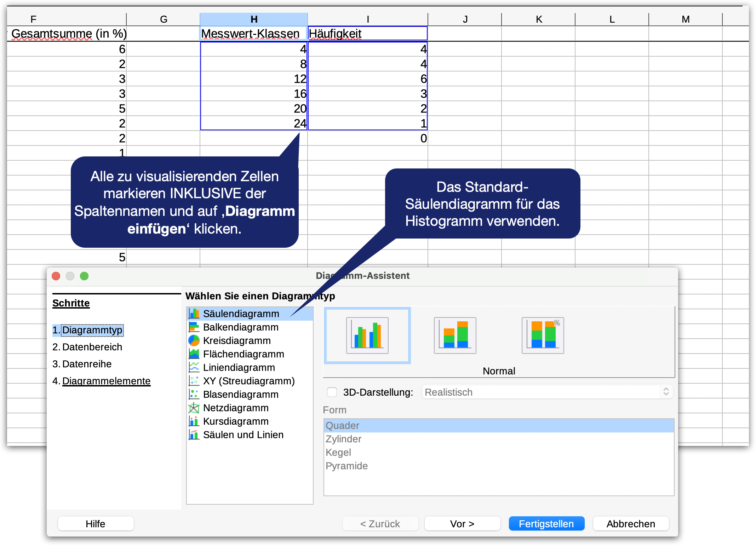Click the Fertigstellen button

546,524
